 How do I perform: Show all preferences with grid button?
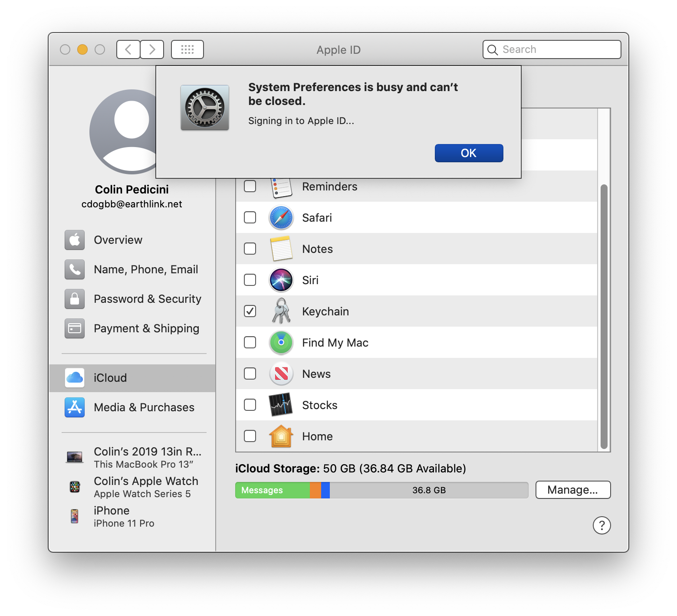click(x=187, y=49)
